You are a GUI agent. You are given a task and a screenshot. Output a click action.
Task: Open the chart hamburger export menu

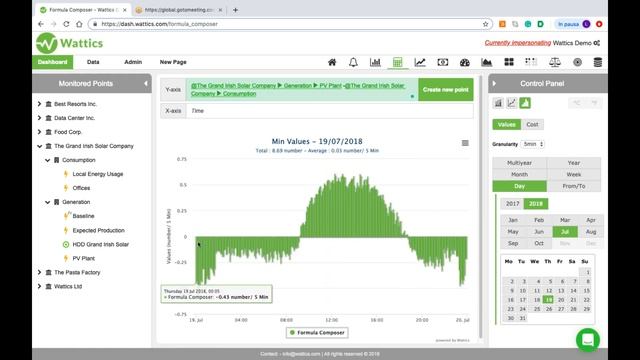(x=465, y=143)
